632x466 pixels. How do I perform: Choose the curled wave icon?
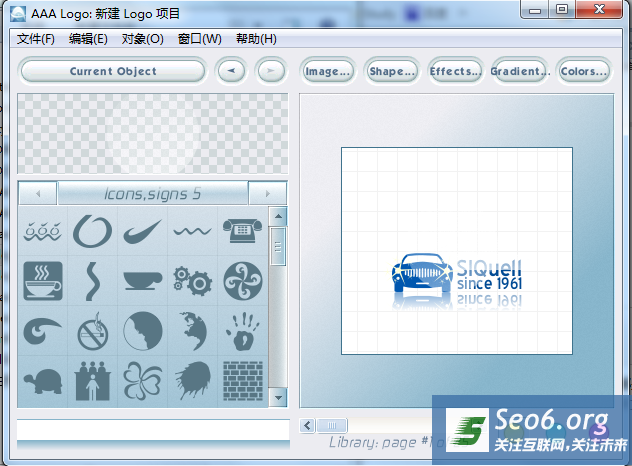pos(43,331)
